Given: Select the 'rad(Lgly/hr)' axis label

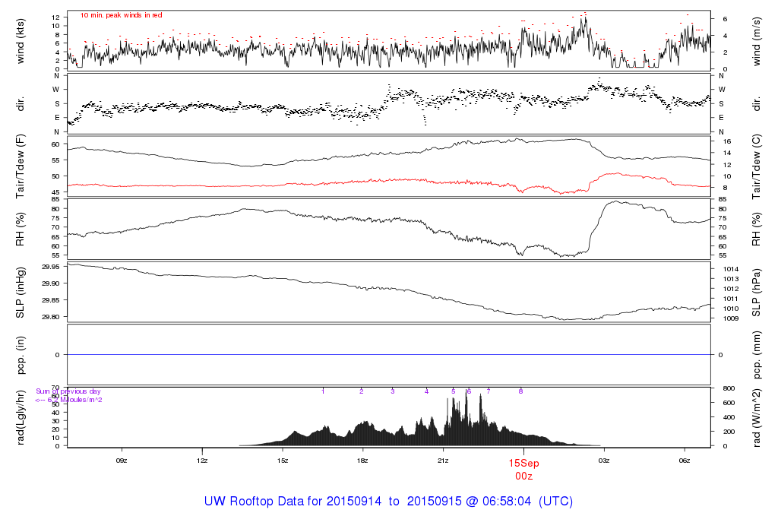Looking at the screenshot, I should (x=21, y=417).
